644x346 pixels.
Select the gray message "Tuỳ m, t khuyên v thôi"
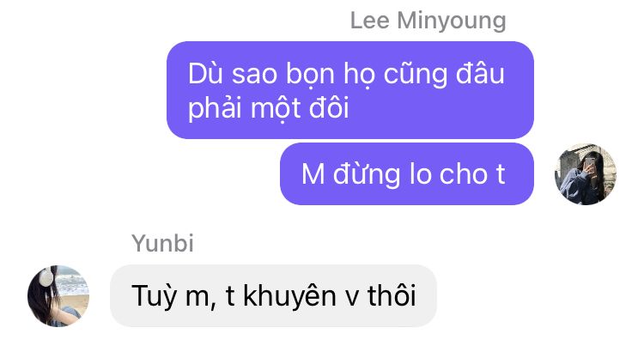click(273, 296)
